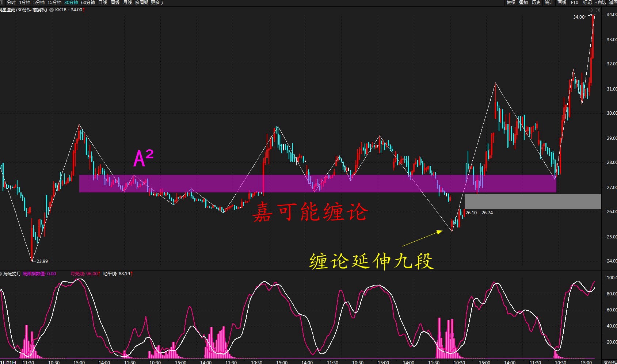
Task: Select the red 嘉可能缠论 text annotation
Action: 310,212
